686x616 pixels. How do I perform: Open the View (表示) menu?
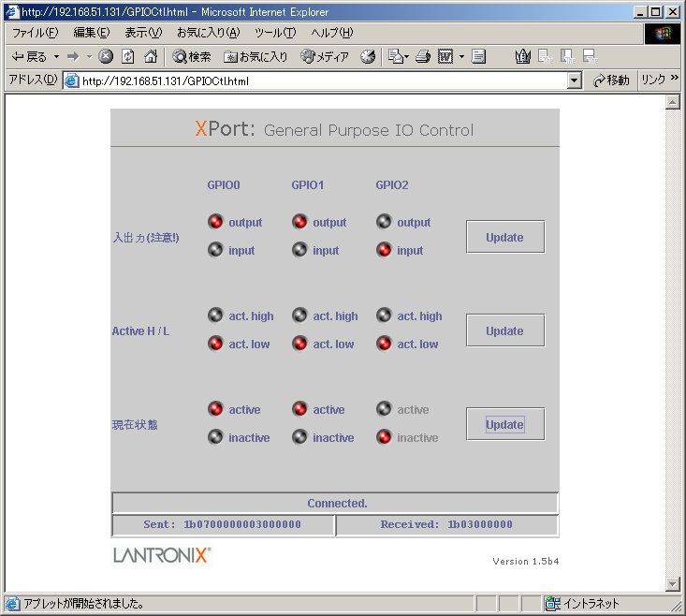pyautogui.click(x=143, y=33)
